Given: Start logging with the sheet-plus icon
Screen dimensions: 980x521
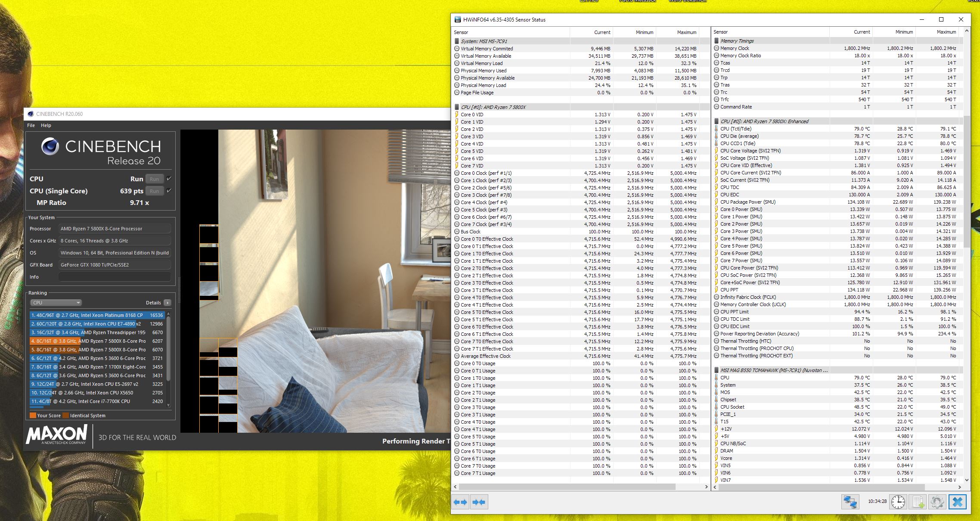Looking at the screenshot, I should tap(918, 502).
